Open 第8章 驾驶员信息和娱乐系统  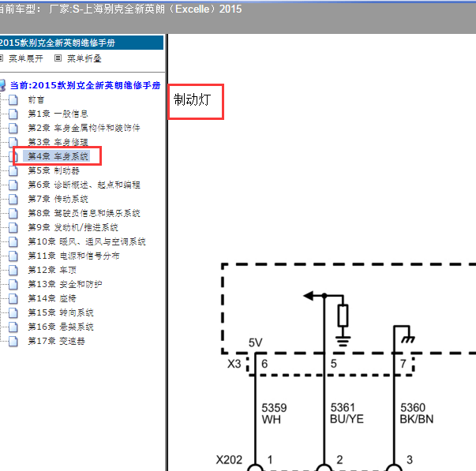click(x=84, y=213)
